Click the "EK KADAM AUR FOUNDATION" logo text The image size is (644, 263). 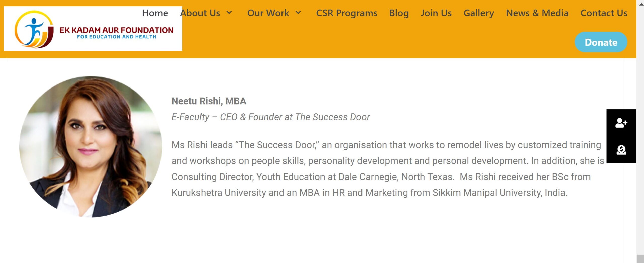coord(116,30)
